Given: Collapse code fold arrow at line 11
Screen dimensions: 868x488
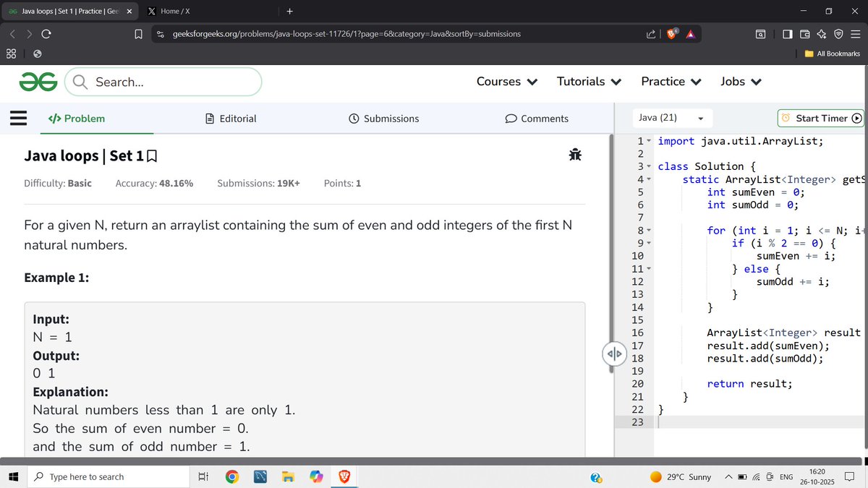Looking at the screenshot, I should 649,269.
